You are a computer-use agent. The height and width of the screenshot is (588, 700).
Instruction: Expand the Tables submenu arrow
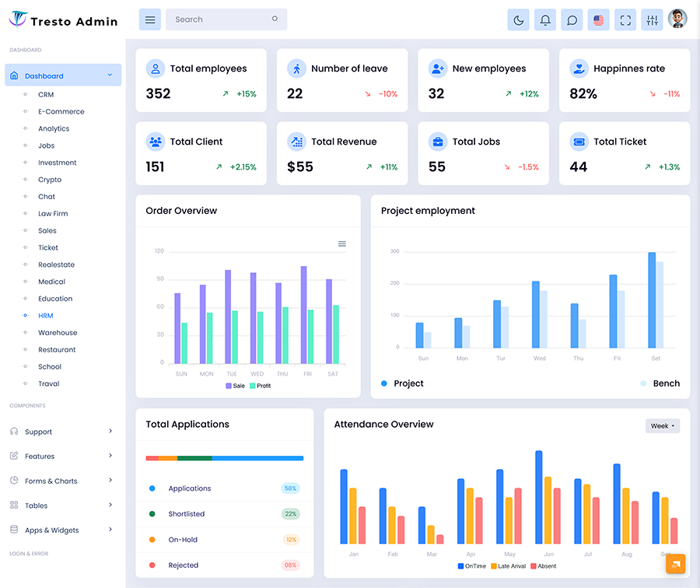coord(110,505)
